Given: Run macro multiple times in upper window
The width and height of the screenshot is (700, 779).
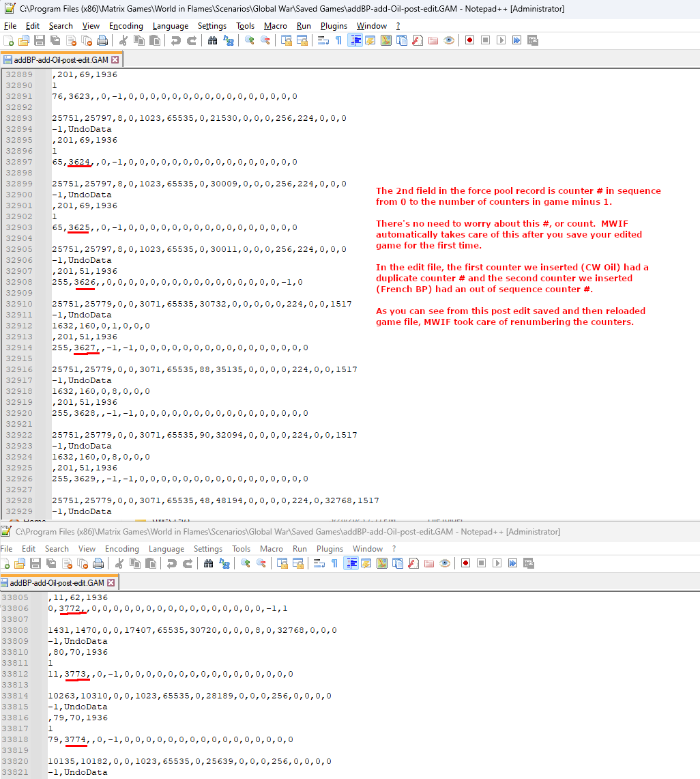Looking at the screenshot, I should 516,41.
